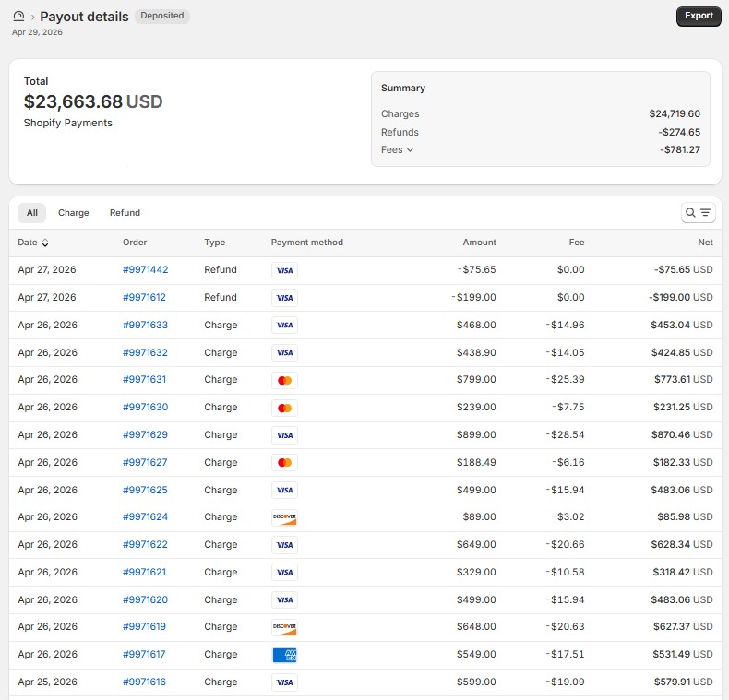The width and height of the screenshot is (729, 700).
Task: Click the Fees value -$781.27
Action: pos(680,149)
